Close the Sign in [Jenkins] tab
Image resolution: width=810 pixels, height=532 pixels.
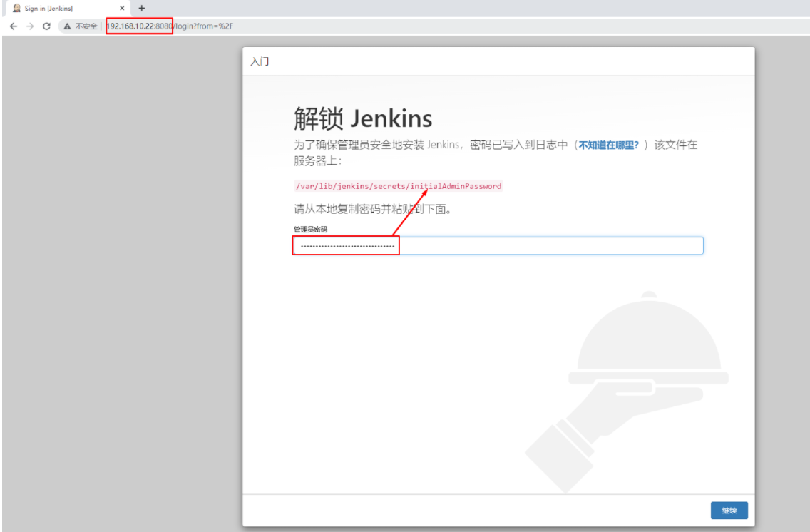[122, 9]
